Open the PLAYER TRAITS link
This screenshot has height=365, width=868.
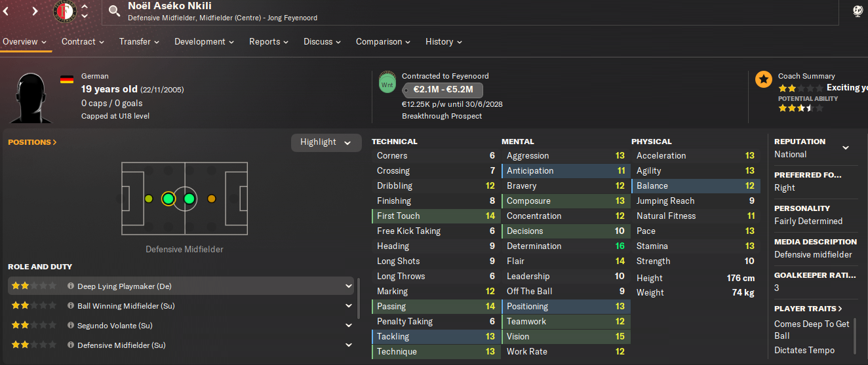tap(808, 309)
